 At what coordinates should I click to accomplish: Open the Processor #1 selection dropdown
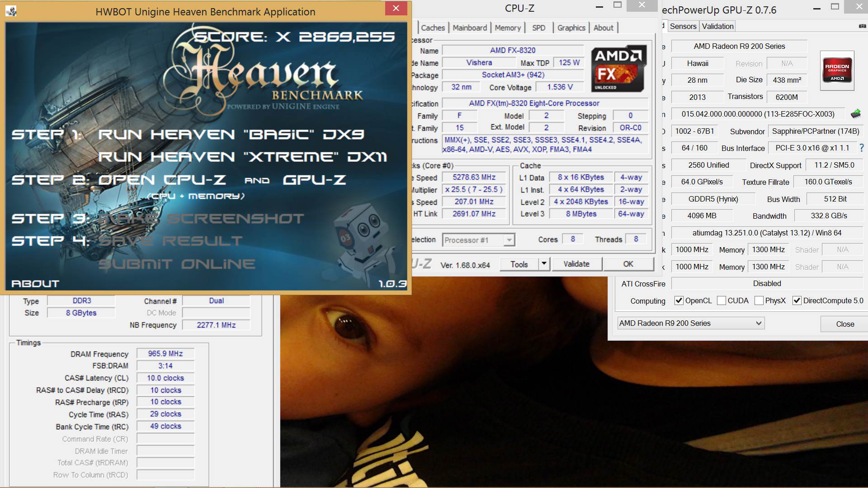pyautogui.click(x=478, y=240)
